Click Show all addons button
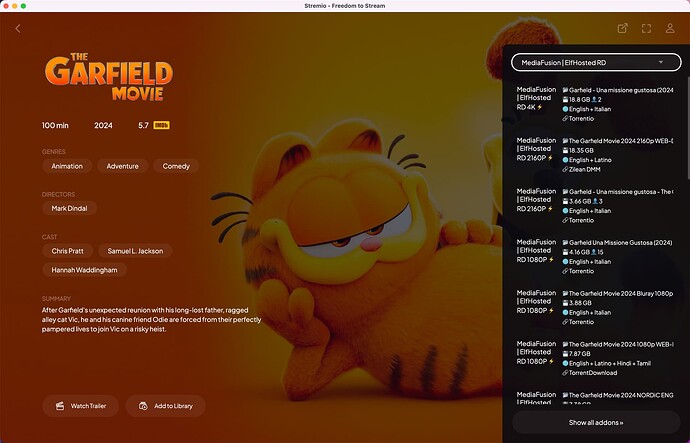This screenshot has width=690, height=443. tap(596, 422)
